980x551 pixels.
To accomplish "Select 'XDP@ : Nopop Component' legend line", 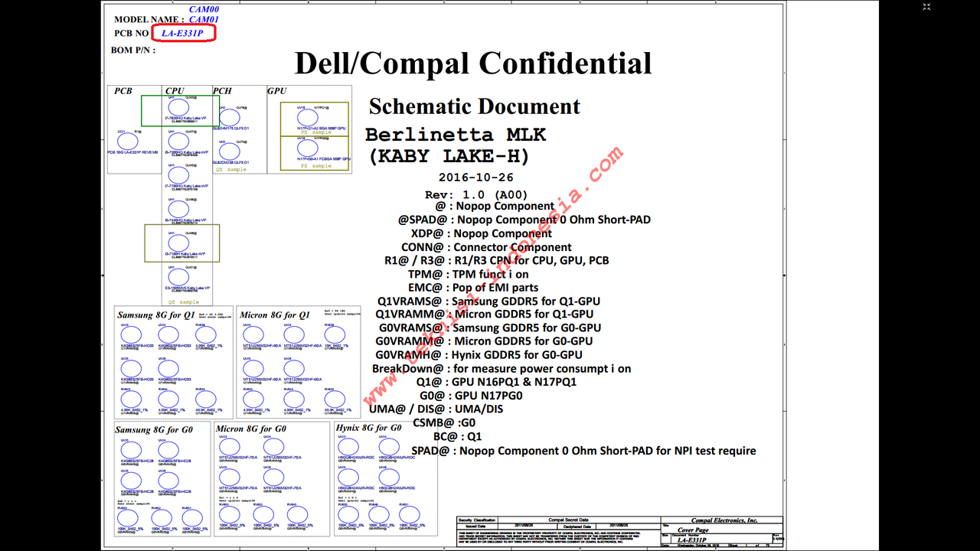I will (481, 233).
